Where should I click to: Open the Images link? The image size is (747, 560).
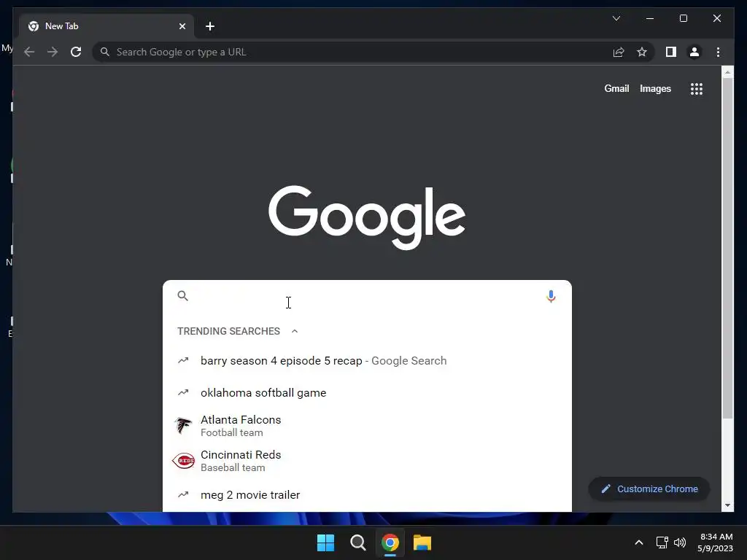[x=655, y=88]
